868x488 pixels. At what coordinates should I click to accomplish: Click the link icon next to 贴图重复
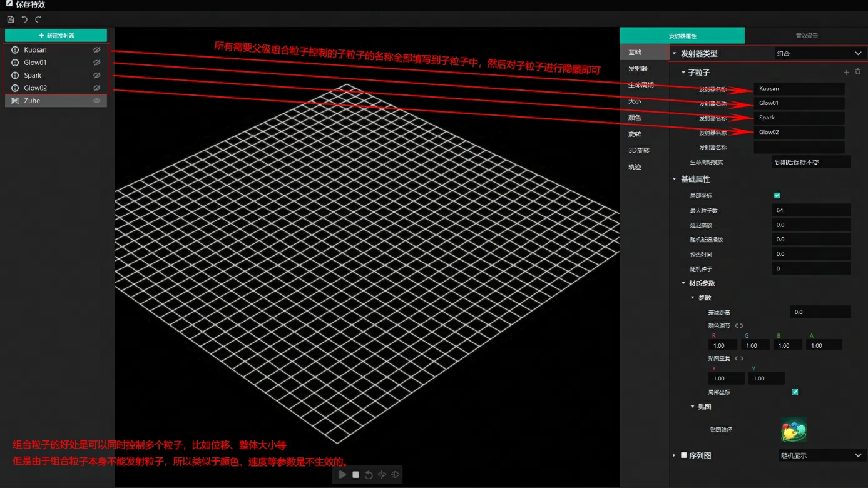739,358
